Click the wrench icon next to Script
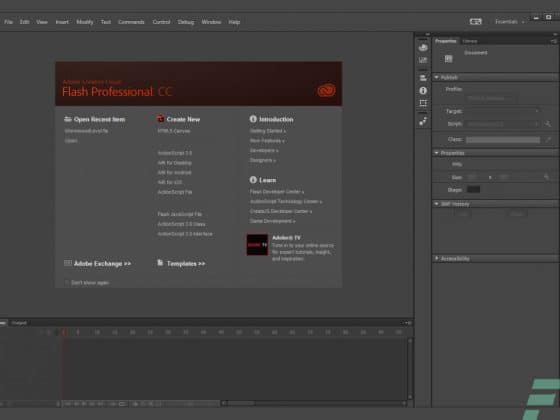Screen dimensions: 560x420 coord(548,124)
